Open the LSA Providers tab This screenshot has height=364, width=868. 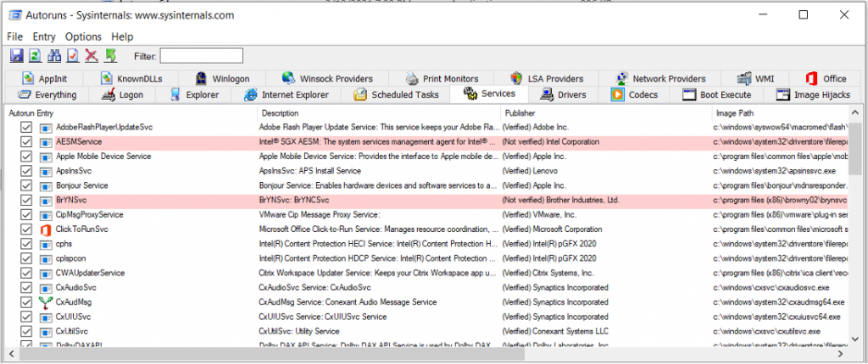pyautogui.click(x=547, y=79)
